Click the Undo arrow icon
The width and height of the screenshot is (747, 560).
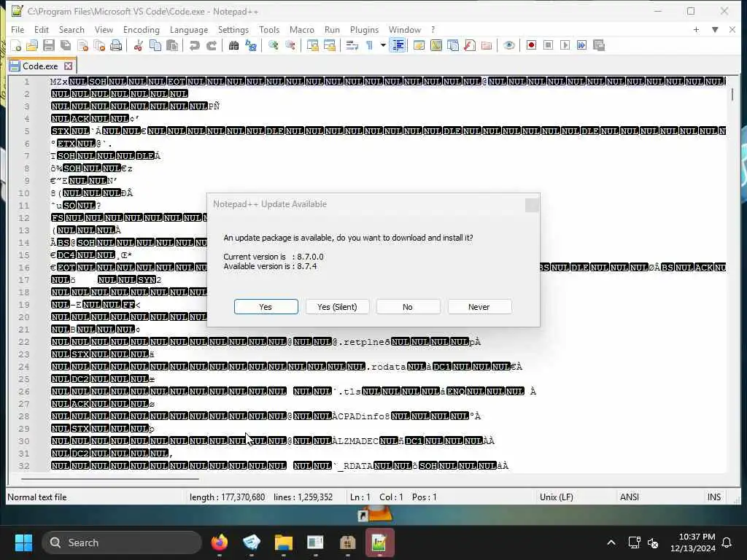click(x=194, y=46)
